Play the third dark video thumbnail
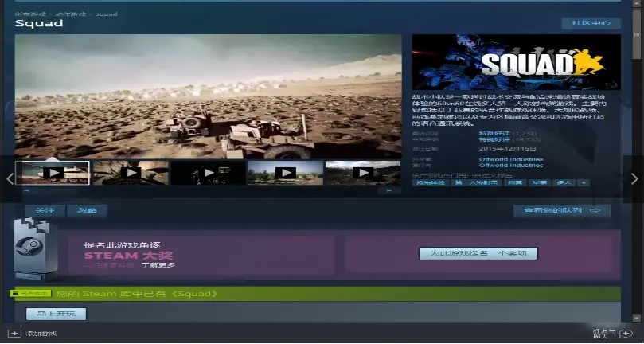 click(x=209, y=173)
